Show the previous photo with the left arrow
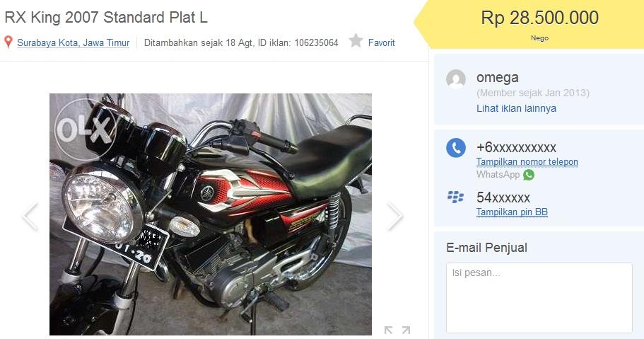This screenshot has height=339, width=644. pyautogui.click(x=30, y=216)
